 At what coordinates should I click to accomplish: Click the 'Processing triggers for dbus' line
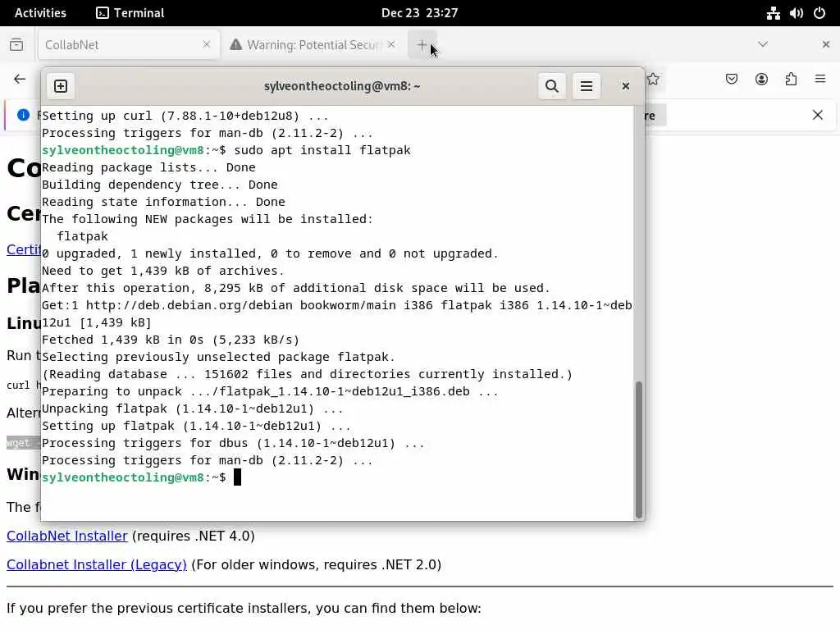(233, 443)
